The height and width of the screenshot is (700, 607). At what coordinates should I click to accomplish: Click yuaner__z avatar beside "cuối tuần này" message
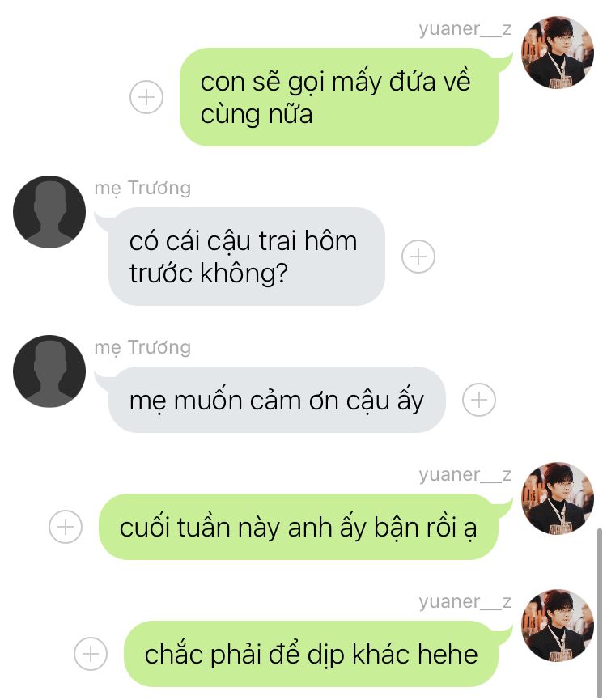(558, 498)
